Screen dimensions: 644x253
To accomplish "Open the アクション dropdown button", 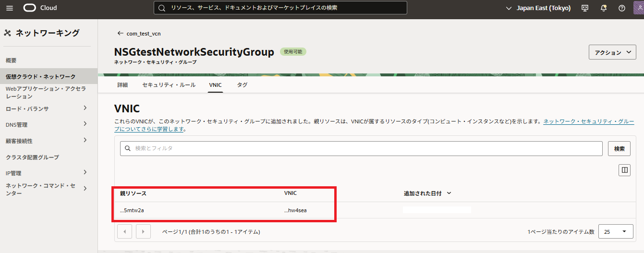I will pyautogui.click(x=612, y=52).
